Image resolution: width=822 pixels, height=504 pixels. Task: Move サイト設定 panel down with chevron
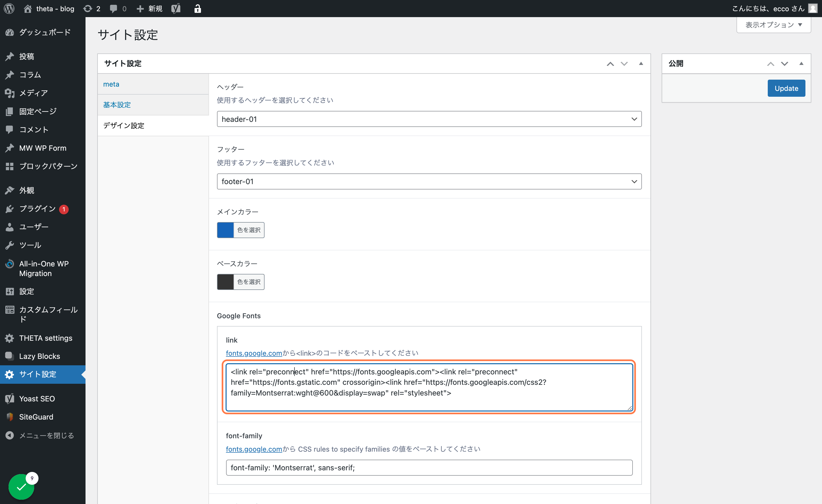coord(624,64)
